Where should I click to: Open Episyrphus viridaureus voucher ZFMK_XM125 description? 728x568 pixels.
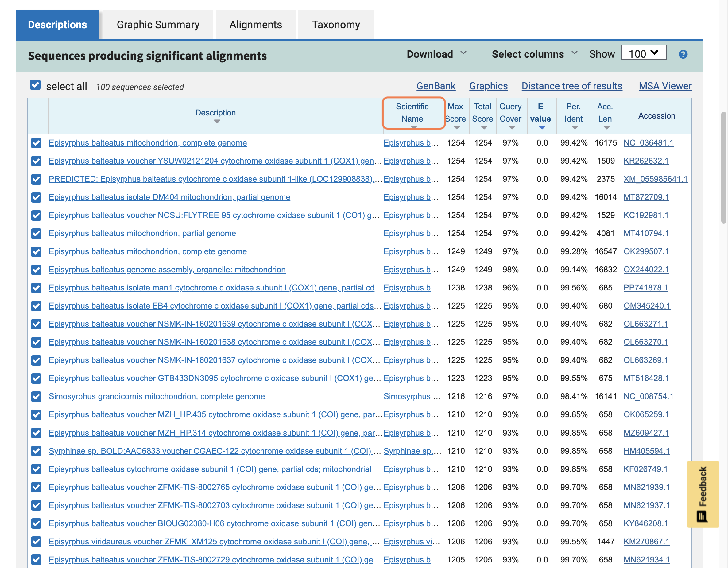(214, 542)
